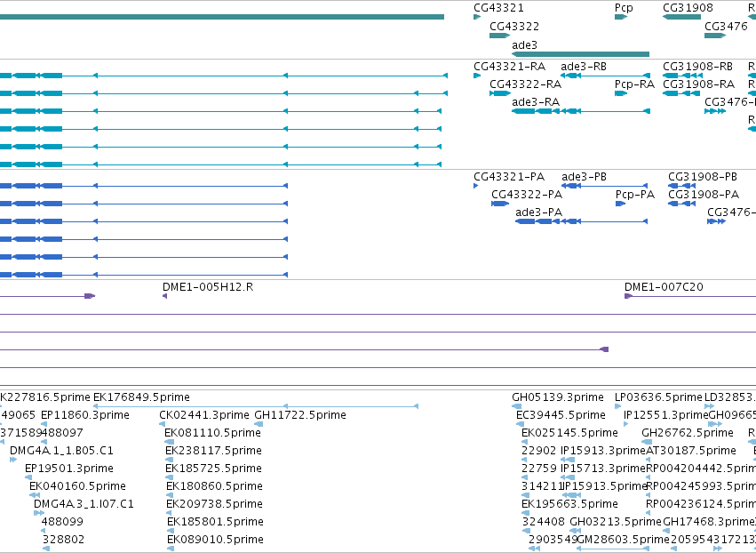
Task: Click the Pcp-PA protein label
Action: 635,195
